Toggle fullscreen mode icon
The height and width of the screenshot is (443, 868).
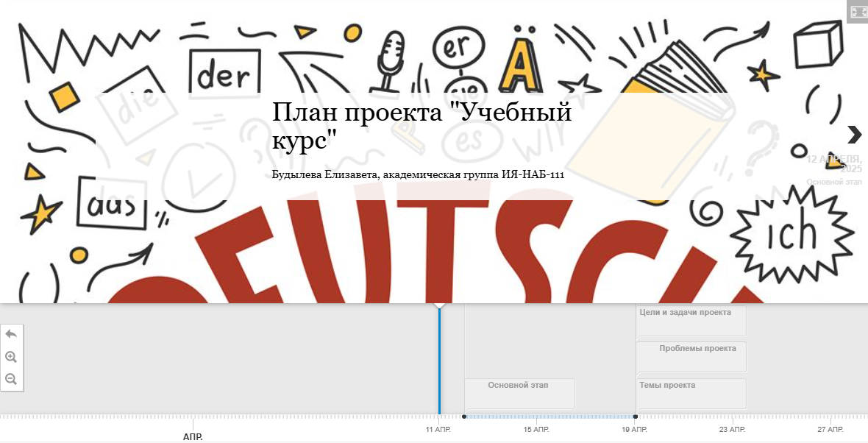tap(857, 12)
